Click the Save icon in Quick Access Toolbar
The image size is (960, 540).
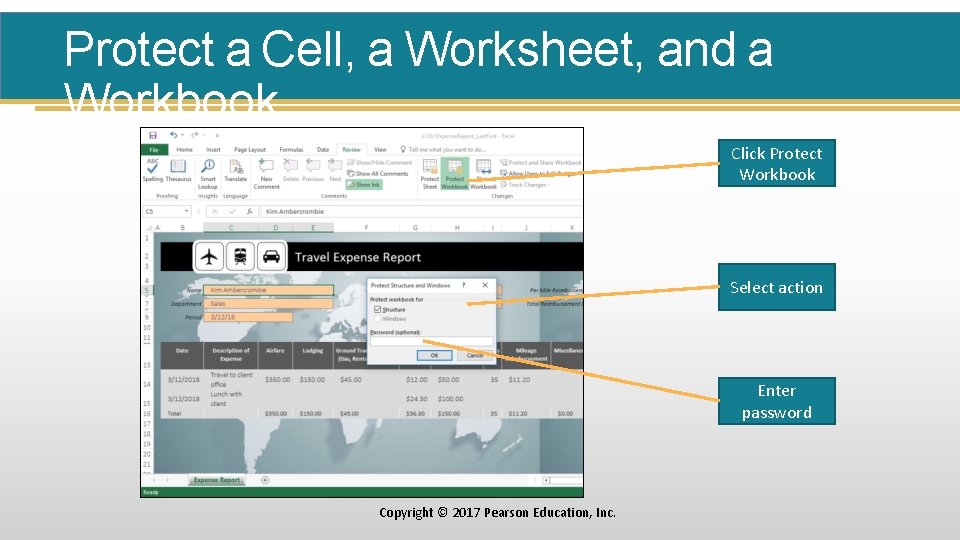click(153, 135)
